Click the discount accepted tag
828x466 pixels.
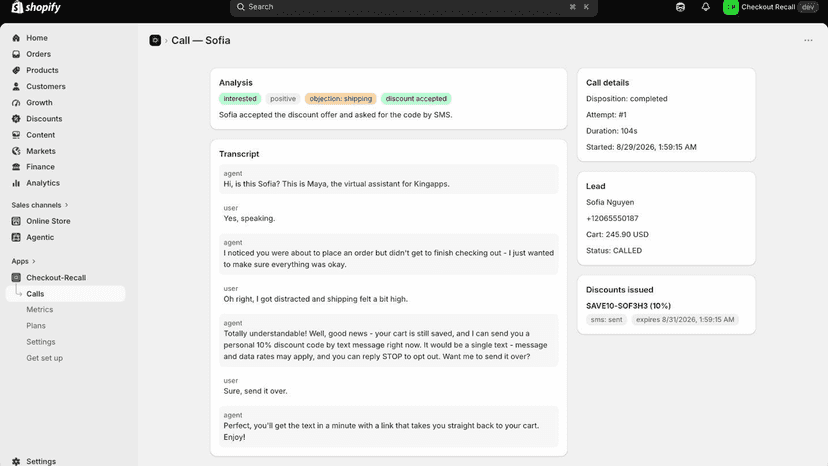click(x=416, y=99)
